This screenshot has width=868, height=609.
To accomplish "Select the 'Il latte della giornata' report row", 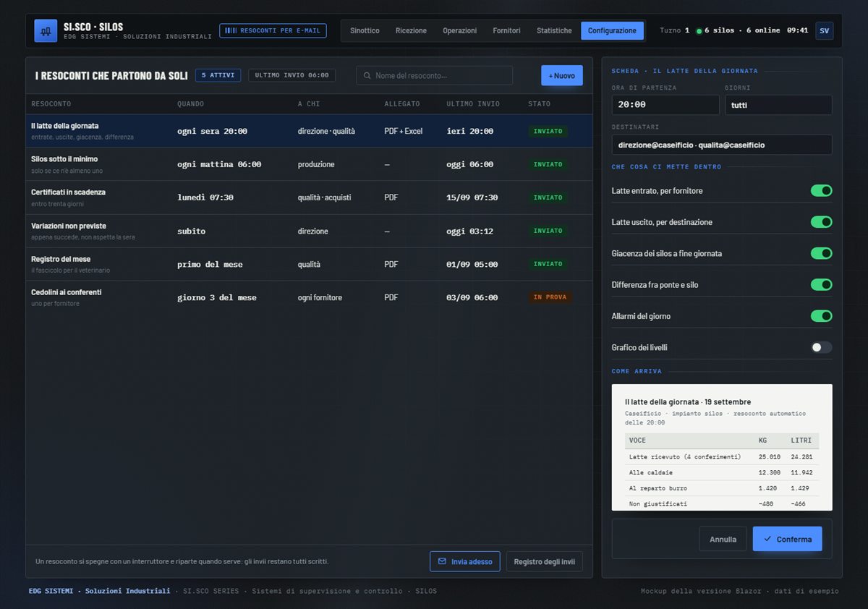I will pyautogui.click(x=309, y=131).
